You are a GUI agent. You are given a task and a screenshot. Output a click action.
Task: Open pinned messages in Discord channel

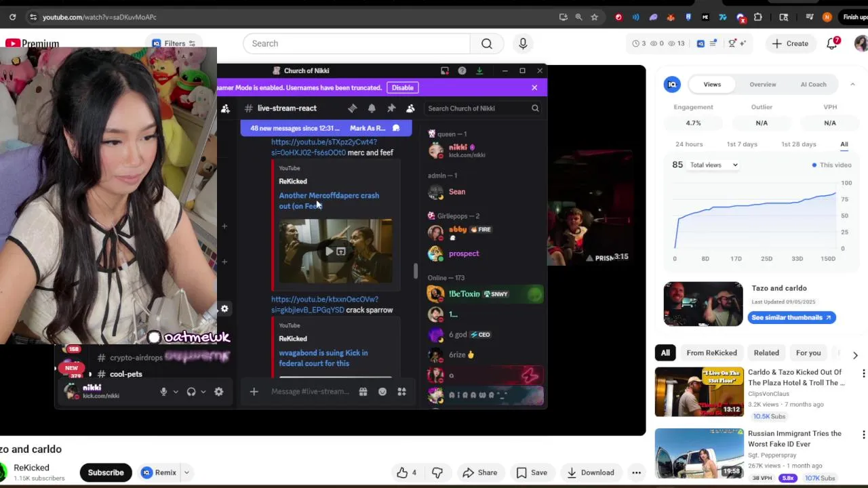pos(391,108)
